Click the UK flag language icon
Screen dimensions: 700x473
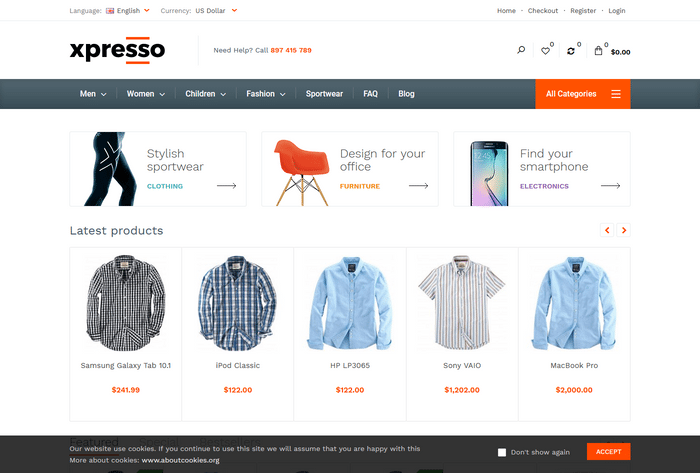pyautogui.click(x=110, y=11)
